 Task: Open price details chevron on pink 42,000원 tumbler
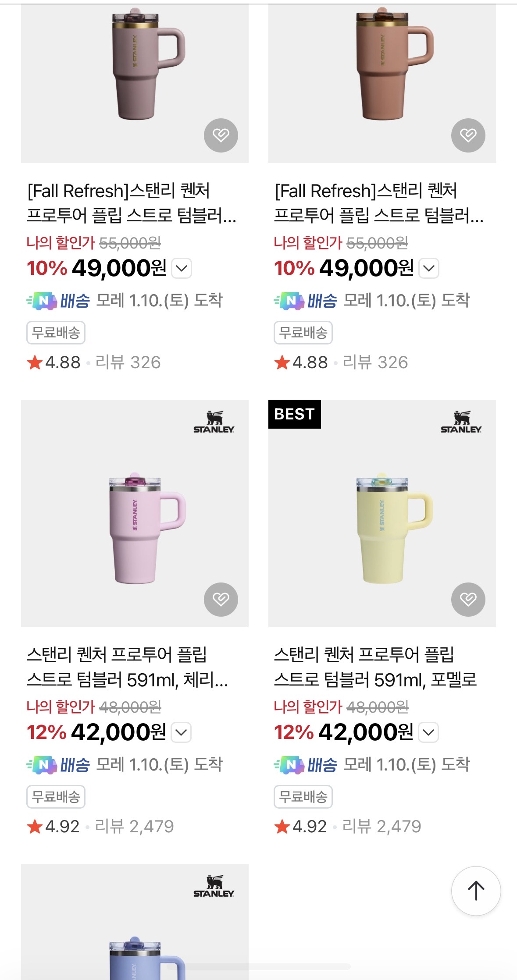tap(181, 732)
